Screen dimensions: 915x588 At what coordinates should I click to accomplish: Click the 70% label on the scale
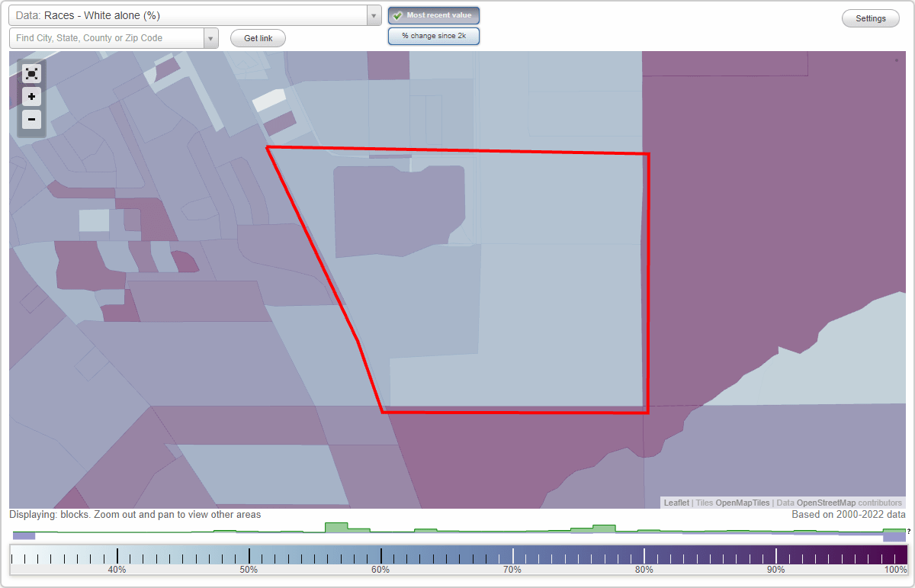[512, 570]
